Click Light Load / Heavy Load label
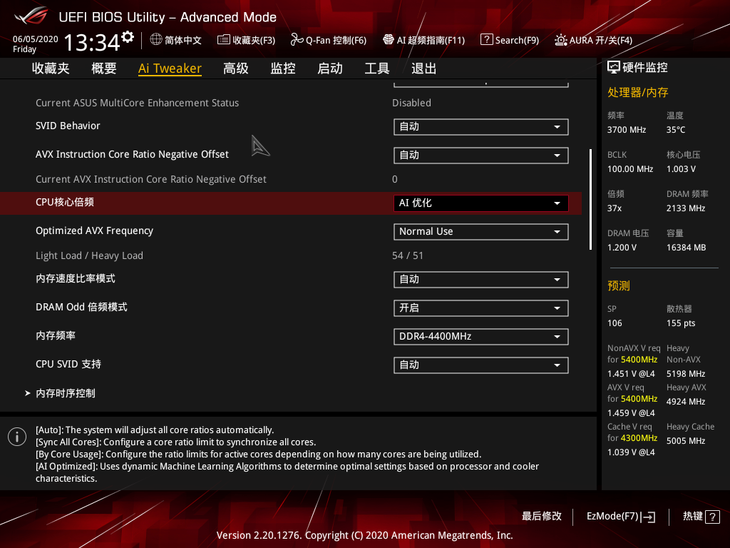 (x=89, y=256)
